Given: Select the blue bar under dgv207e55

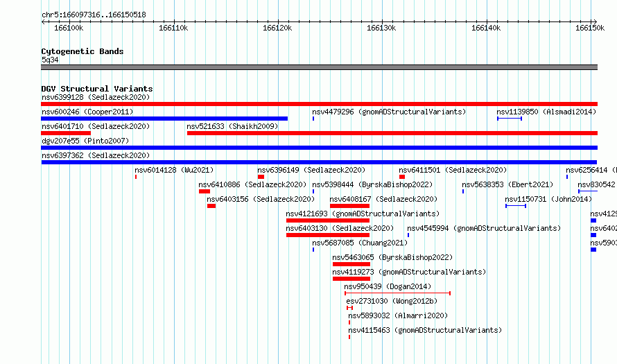Looking at the screenshot, I should pyautogui.click(x=319, y=148).
